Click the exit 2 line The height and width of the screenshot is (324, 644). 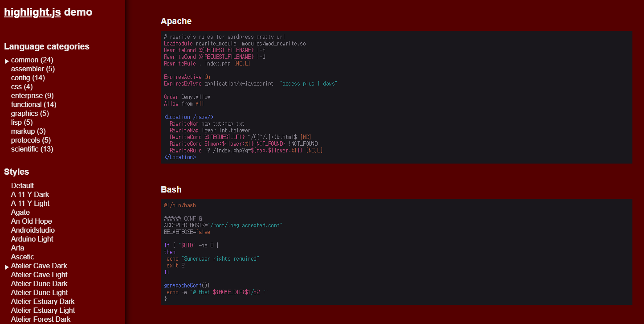[175, 266]
